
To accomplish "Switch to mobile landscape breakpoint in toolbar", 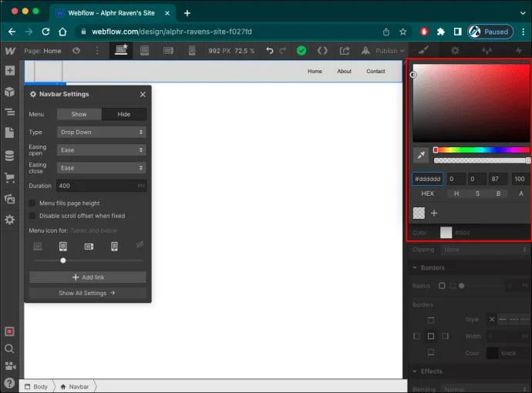I will pos(168,51).
